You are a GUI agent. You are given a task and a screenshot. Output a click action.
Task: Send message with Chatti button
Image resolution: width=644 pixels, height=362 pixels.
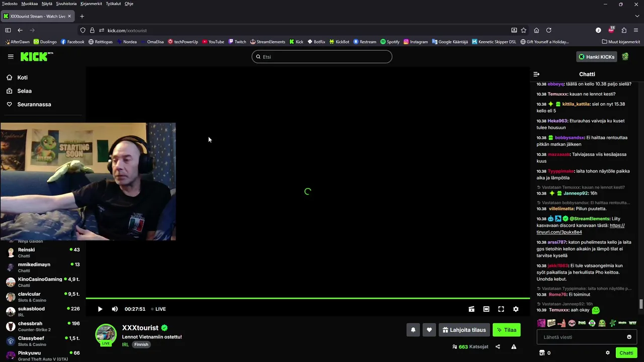click(626, 353)
